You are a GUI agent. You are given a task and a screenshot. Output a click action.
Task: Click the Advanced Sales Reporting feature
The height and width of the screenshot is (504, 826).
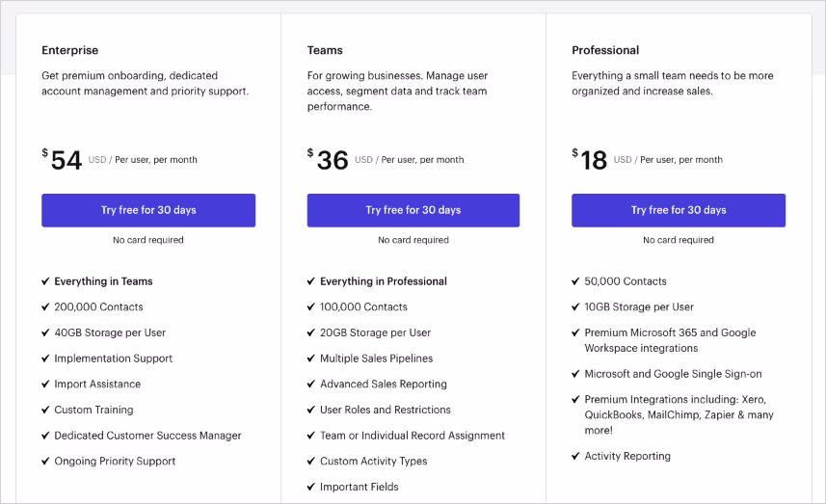pyautogui.click(x=384, y=384)
